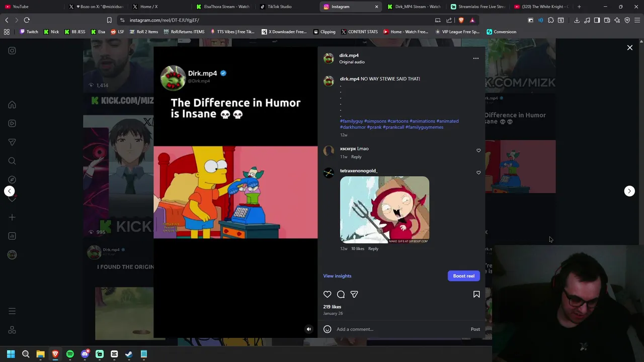Open Messages paper-plane icon in left sidebar
Screen dimensions: 644x362
pos(12,142)
